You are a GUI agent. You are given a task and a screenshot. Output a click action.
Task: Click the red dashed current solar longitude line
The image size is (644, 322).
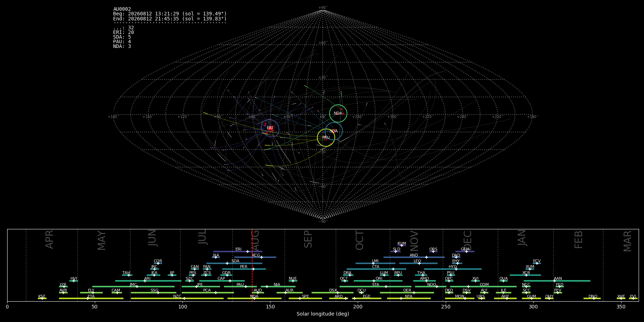tap(252, 265)
